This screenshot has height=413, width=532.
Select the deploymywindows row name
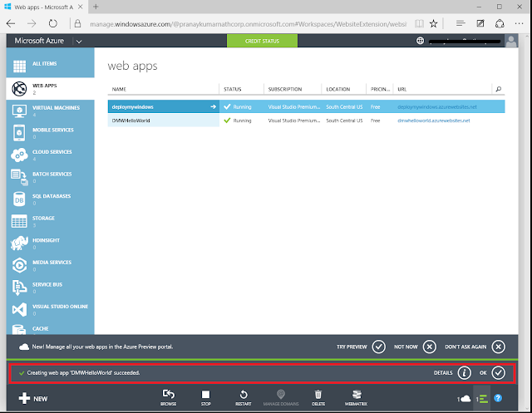133,107
